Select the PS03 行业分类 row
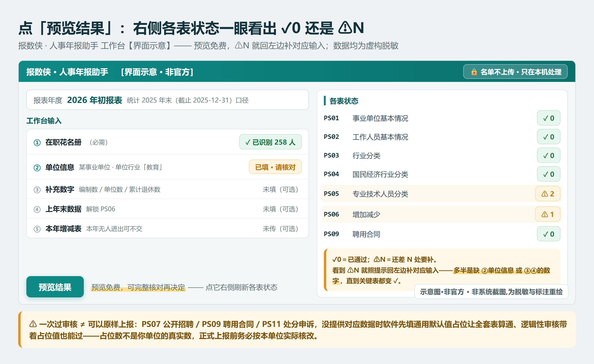Viewport: 594px width, 364px height. tap(442, 155)
